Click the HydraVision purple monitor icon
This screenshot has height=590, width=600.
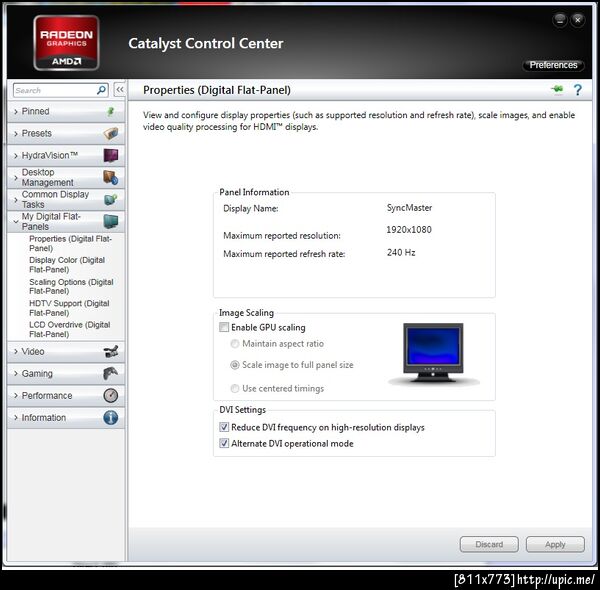111,155
